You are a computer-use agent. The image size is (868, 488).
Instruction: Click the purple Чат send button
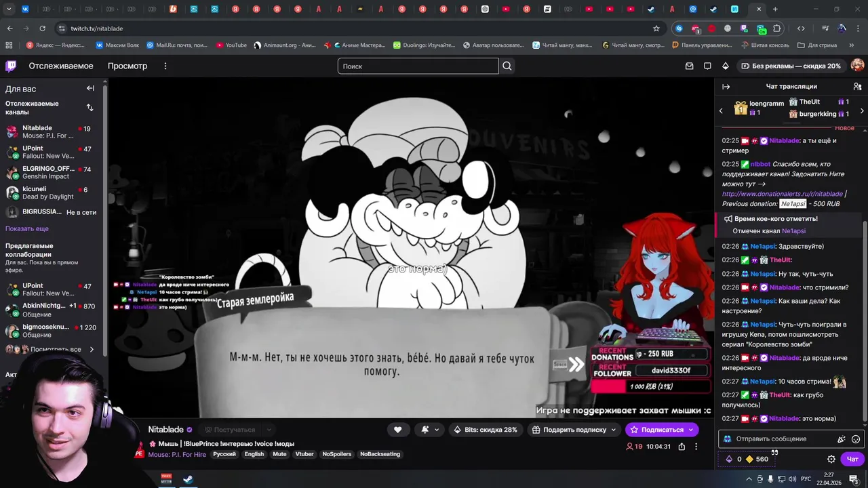click(x=852, y=459)
